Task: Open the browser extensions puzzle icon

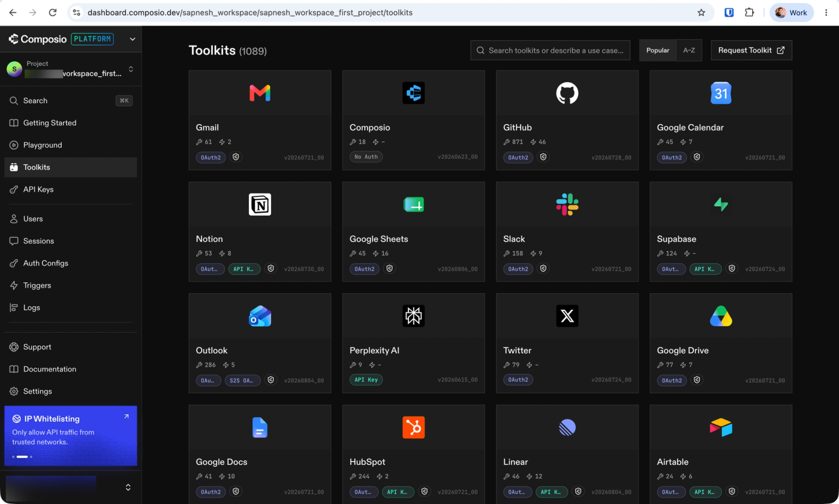Action: coord(749,12)
